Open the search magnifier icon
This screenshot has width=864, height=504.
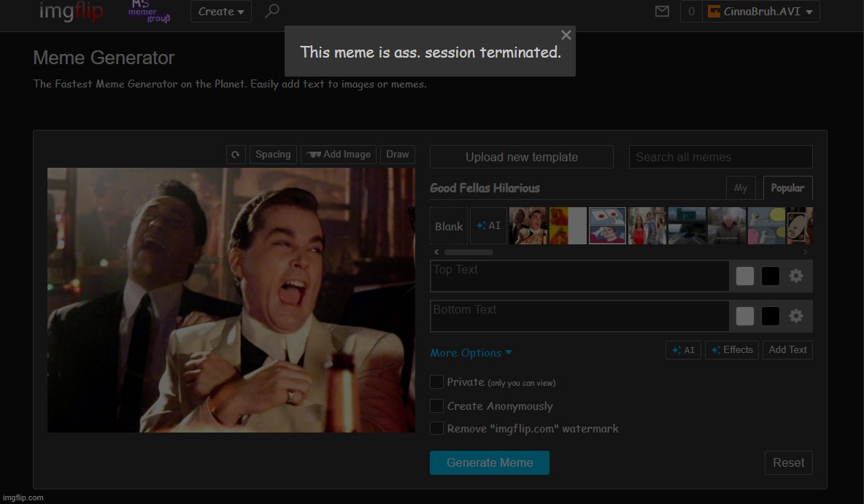pyautogui.click(x=272, y=11)
